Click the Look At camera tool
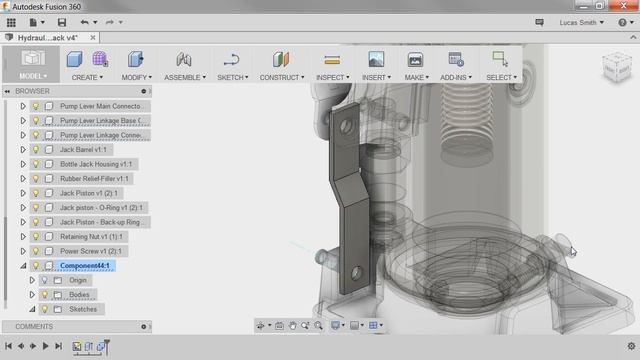Screen dimensions: 640x360 point(279,326)
